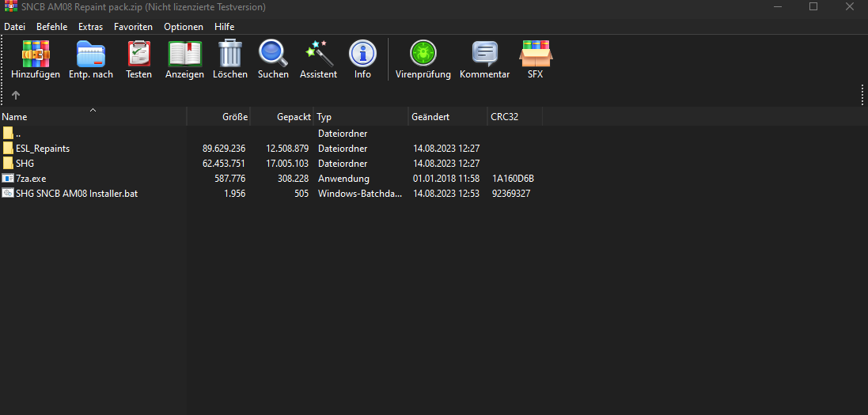Open the Suchen magnifier icon

(x=273, y=54)
